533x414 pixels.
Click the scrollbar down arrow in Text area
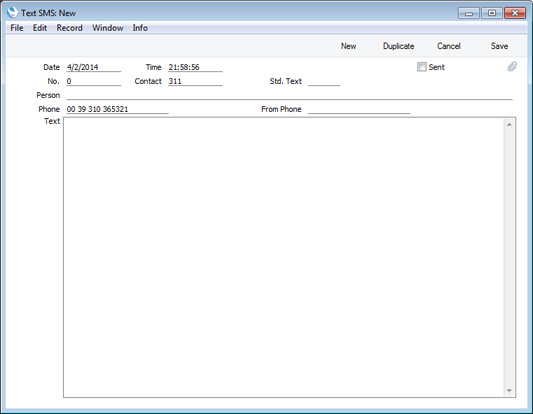click(x=509, y=390)
